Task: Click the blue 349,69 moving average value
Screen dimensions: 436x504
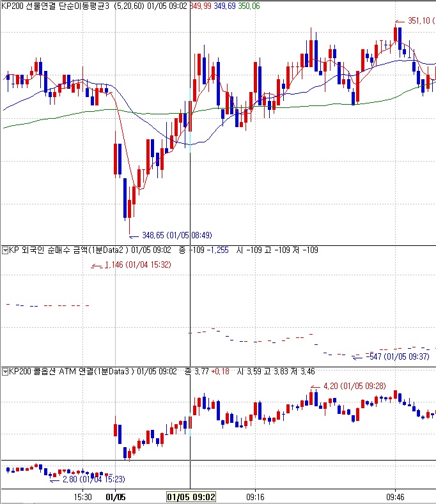Action: [227, 5]
